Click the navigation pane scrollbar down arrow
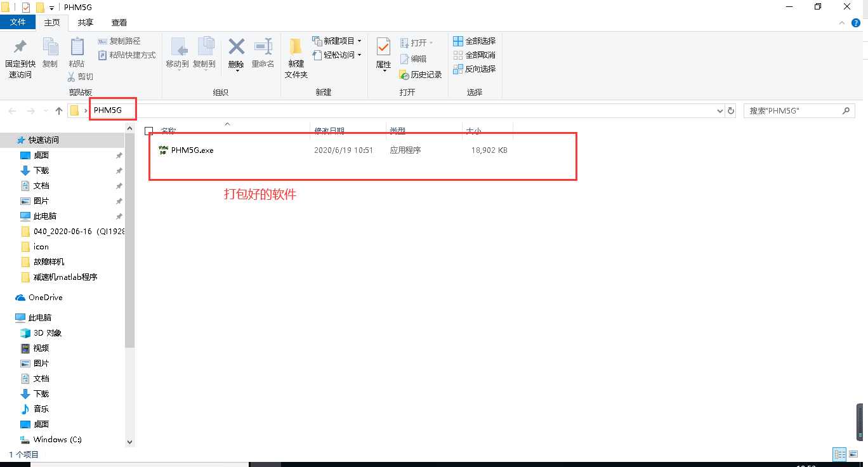 click(x=130, y=442)
